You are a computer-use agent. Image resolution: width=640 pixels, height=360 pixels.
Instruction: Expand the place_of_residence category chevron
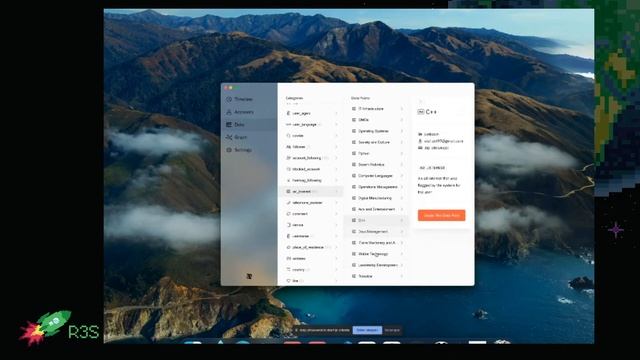[x=337, y=247]
